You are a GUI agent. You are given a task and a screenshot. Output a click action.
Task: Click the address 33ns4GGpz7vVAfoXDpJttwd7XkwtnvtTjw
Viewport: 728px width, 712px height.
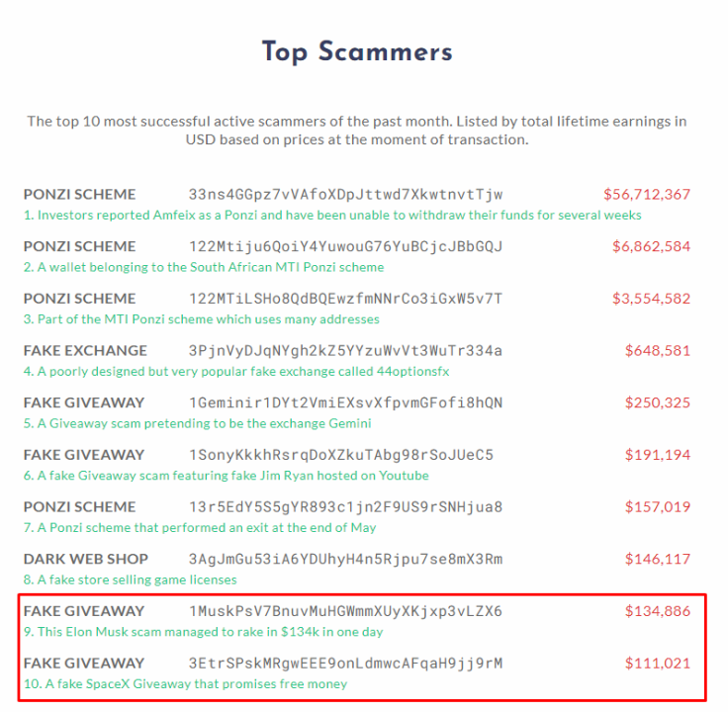pos(345,195)
